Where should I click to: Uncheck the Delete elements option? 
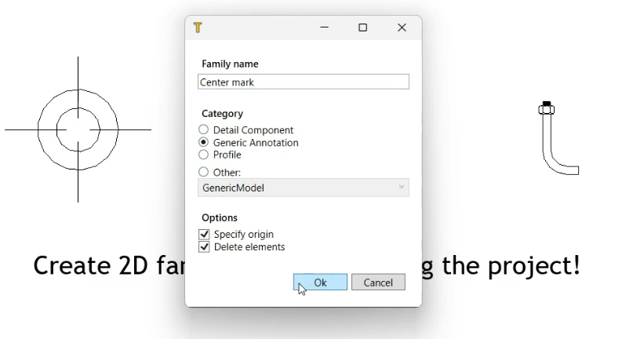tap(205, 247)
